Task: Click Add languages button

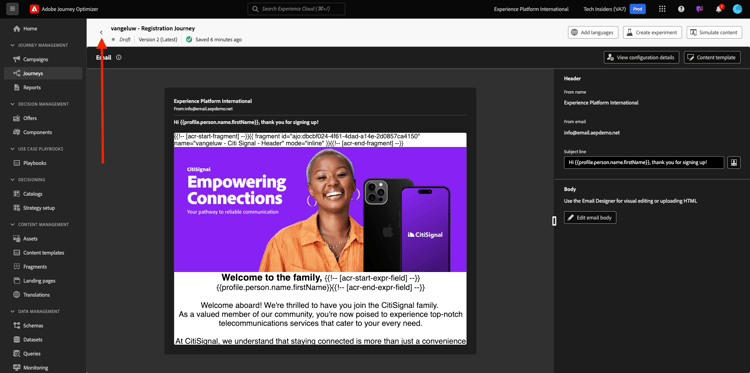Action: [x=594, y=33]
